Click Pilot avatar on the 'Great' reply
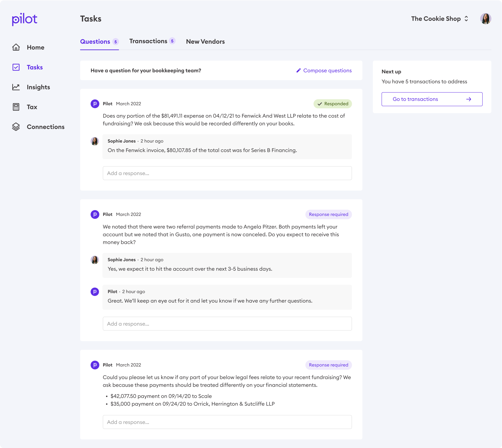This screenshot has height=448, width=502. click(95, 292)
